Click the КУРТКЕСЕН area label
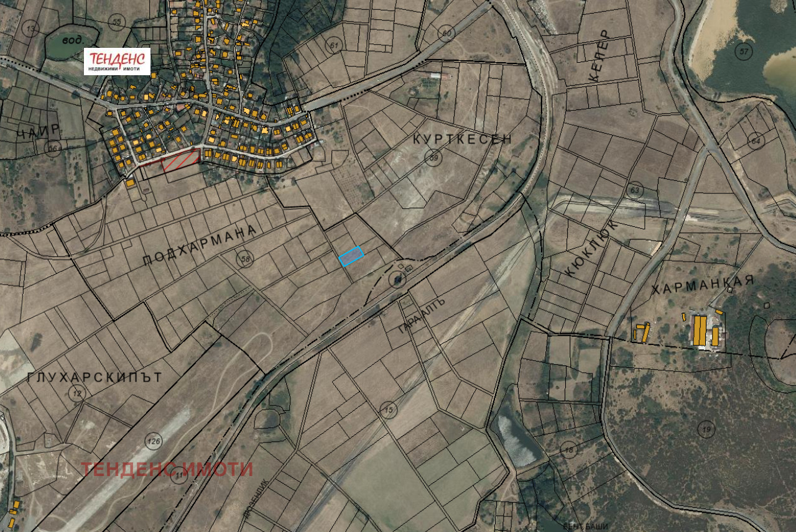Viewport: 796px width, 532px height. (x=463, y=139)
